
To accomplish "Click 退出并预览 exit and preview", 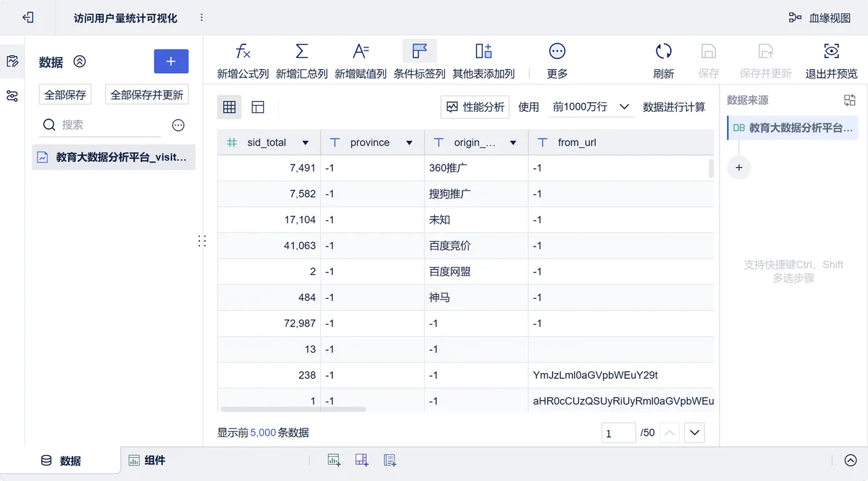I will pyautogui.click(x=831, y=60).
